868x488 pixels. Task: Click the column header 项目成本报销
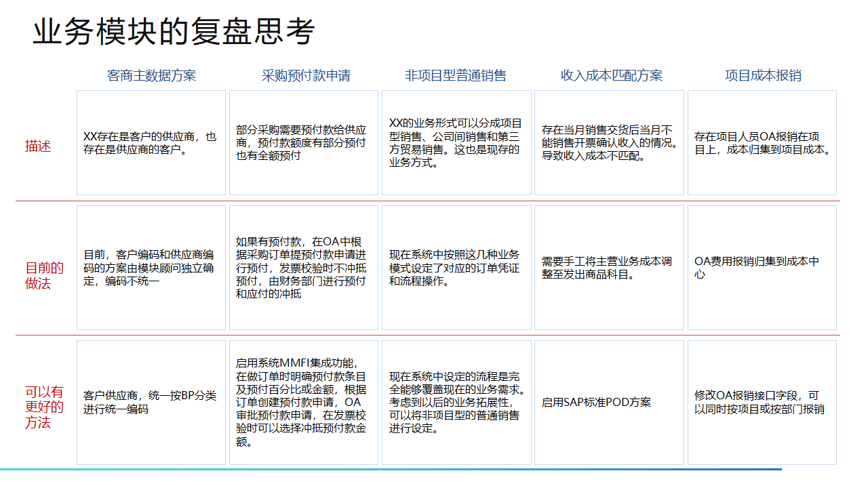coord(763,75)
